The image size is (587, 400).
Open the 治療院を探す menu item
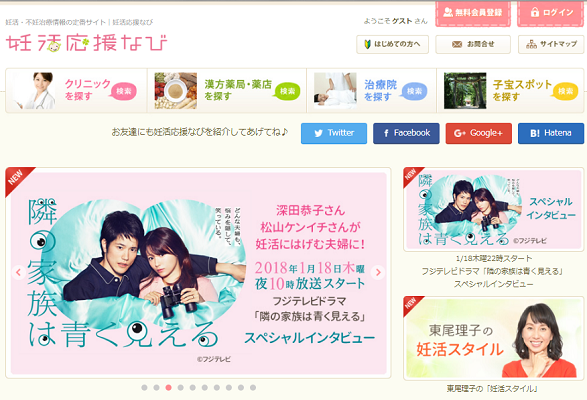[x=371, y=91]
